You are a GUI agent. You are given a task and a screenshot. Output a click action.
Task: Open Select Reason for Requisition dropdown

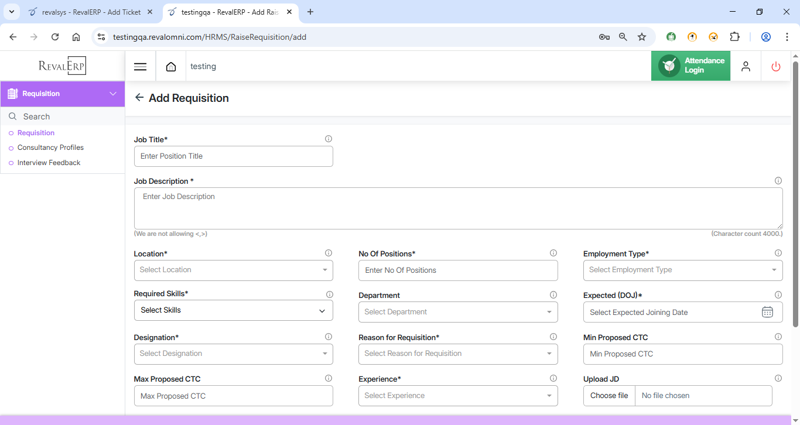point(457,354)
